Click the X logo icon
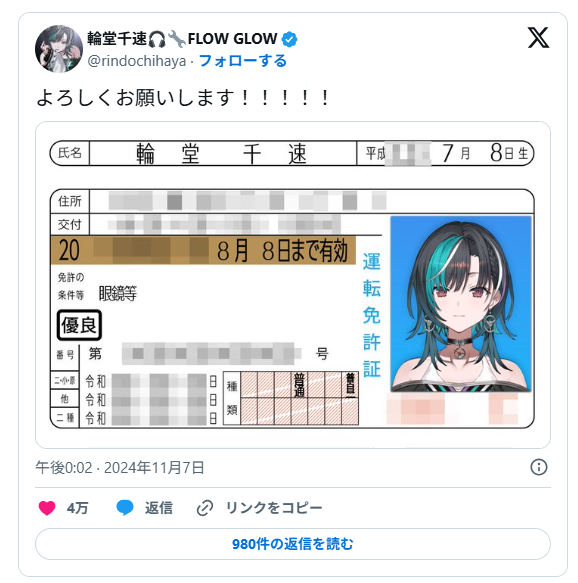The image size is (578, 583). click(538, 38)
